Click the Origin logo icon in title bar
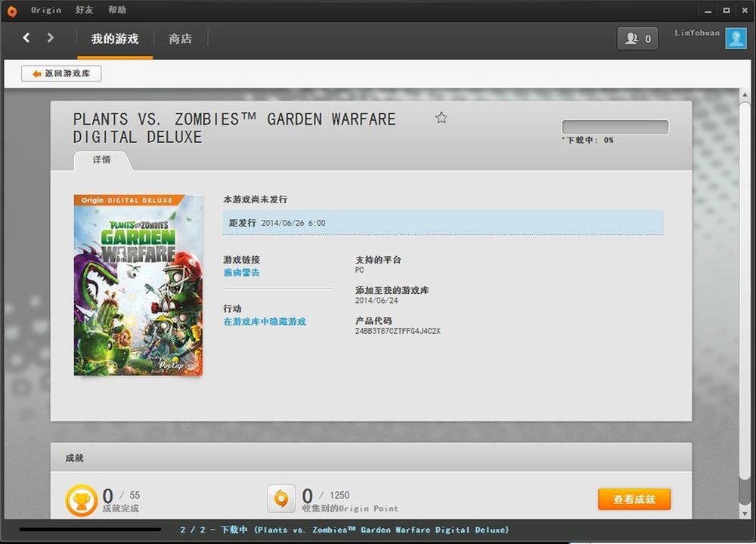Screen dimensions: 756x544 point(11,11)
